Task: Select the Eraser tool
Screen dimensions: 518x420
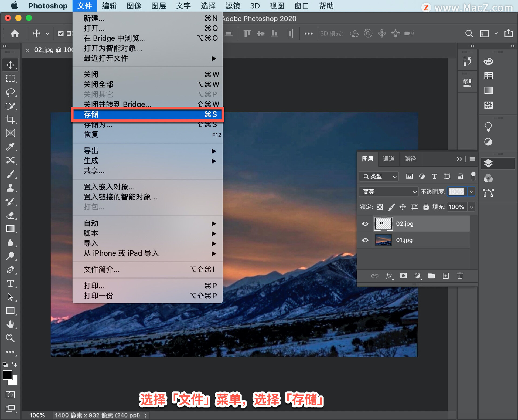Action: (x=10, y=215)
